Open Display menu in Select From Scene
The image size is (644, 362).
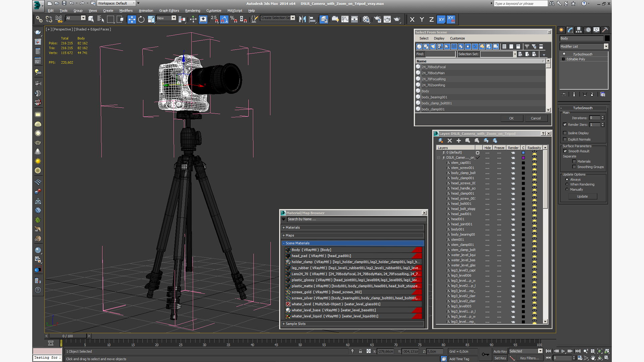(x=439, y=38)
